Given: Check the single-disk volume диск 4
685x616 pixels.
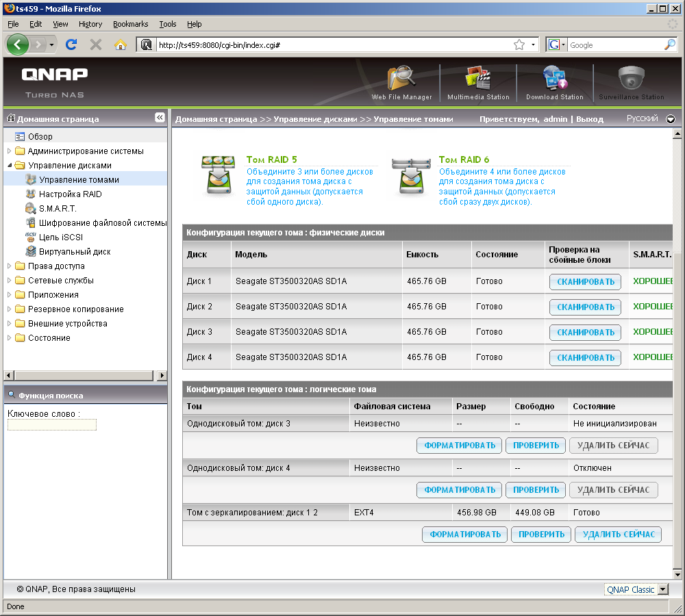Looking at the screenshot, I should pyautogui.click(x=536, y=490).
